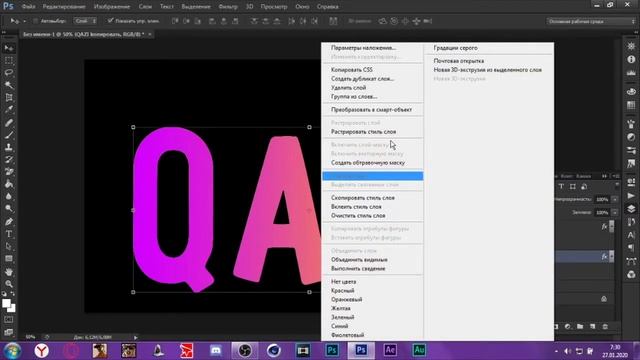
Task: Open the Character panel icon
Action: 631,235
